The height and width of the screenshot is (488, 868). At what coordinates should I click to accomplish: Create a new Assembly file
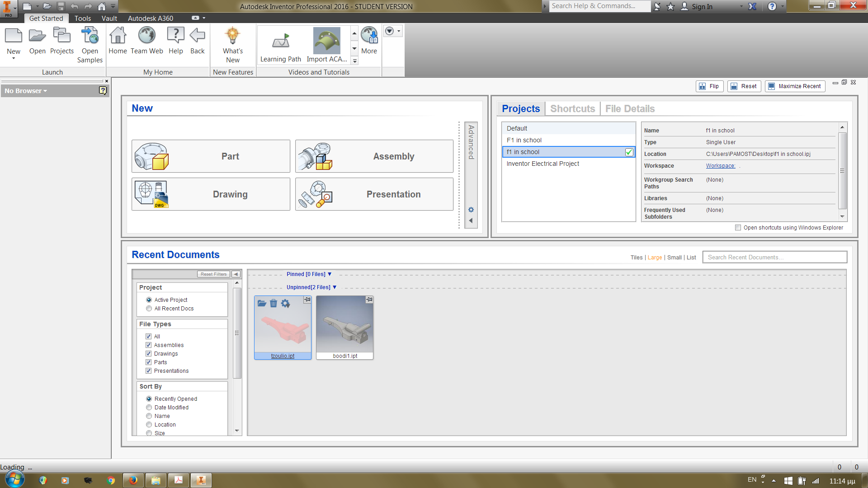[374, 156]
